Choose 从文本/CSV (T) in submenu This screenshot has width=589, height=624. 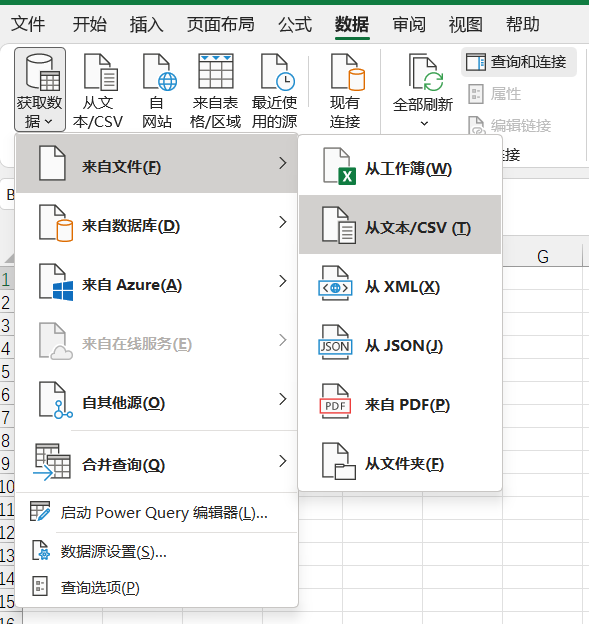400,224
